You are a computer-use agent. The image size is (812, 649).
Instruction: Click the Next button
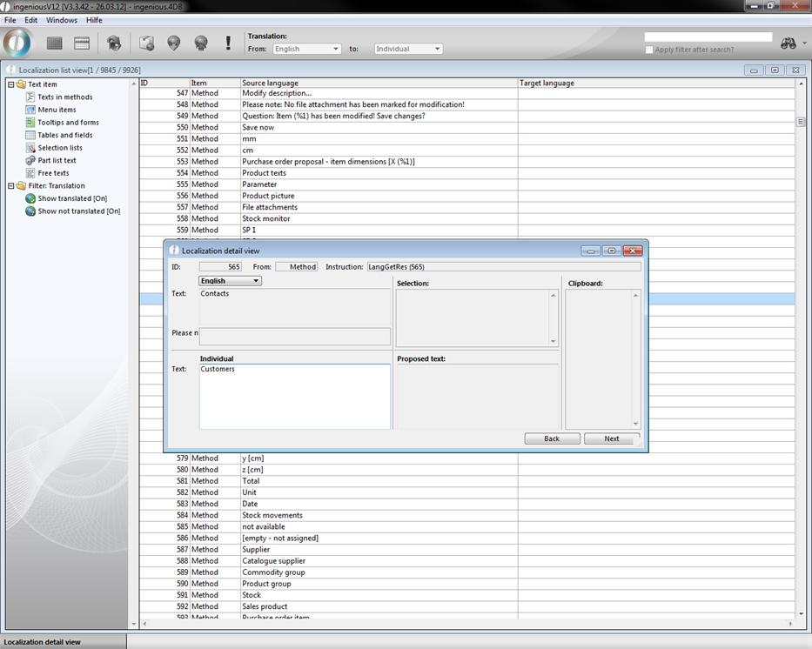(612, 438)
